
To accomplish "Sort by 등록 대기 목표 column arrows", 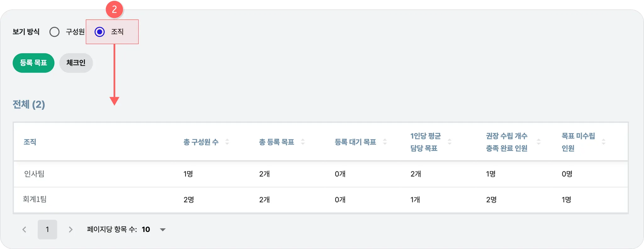I will click(385, 142).
